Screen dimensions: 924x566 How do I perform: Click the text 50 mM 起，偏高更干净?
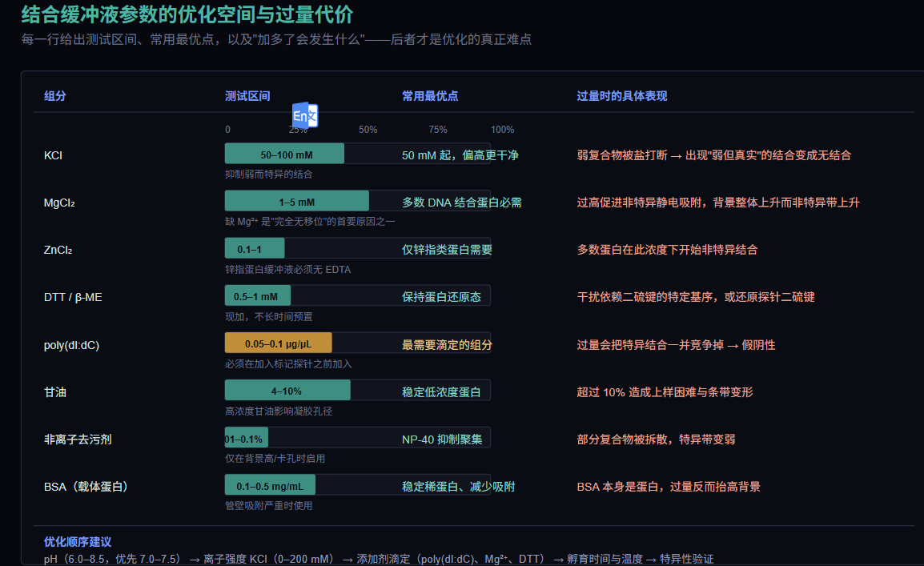point(460,155)
